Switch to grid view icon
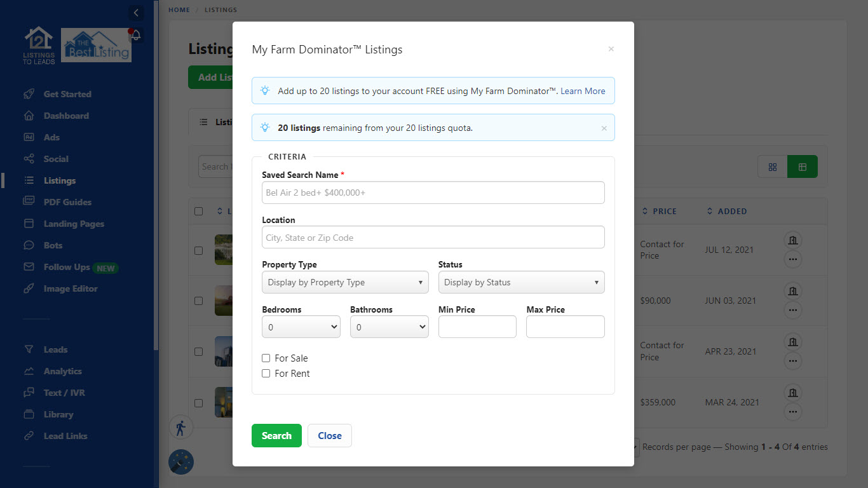The image size is (868, 488). pos(773,166)
